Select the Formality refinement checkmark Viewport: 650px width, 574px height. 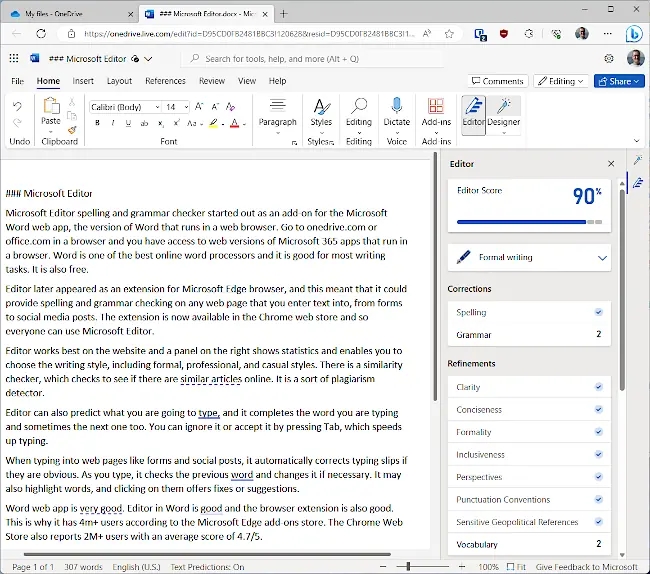point(599,432)
